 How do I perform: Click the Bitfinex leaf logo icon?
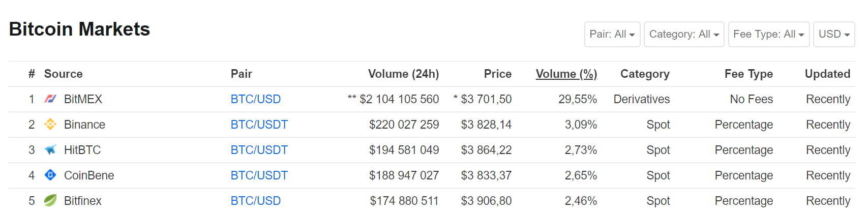[50, 200]
